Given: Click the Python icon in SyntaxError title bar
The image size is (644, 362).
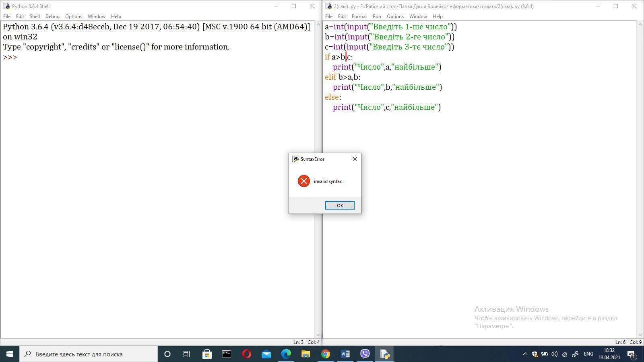Looking at the screenshot, I should pyautogui.click(x=295, y=159).
